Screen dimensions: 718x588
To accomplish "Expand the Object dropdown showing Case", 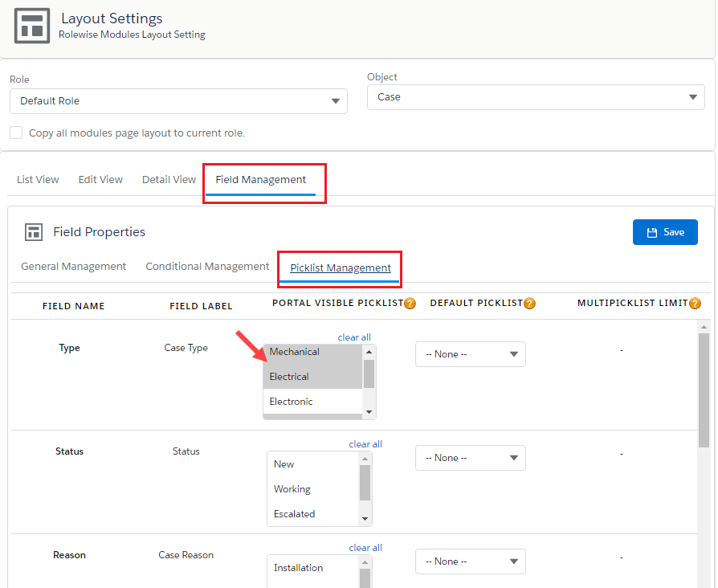I will pyautogui.click(x=536, y=97).
